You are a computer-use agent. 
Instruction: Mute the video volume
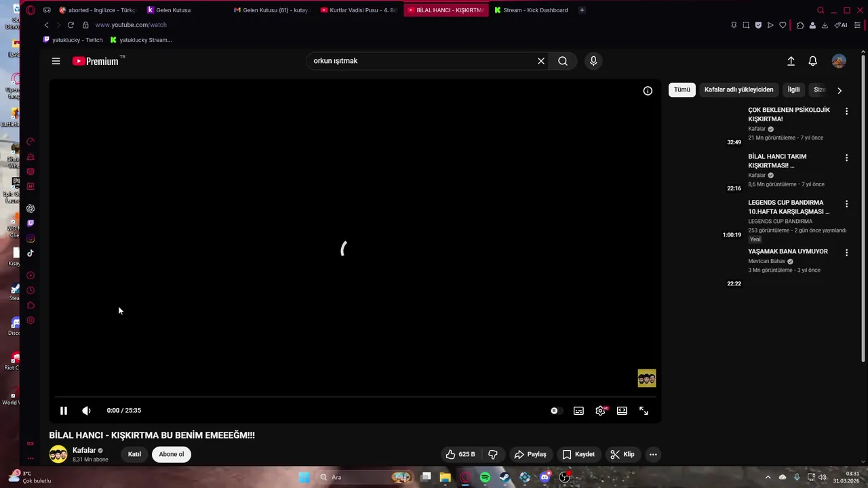pyautogui.click(x=86, y=411)
